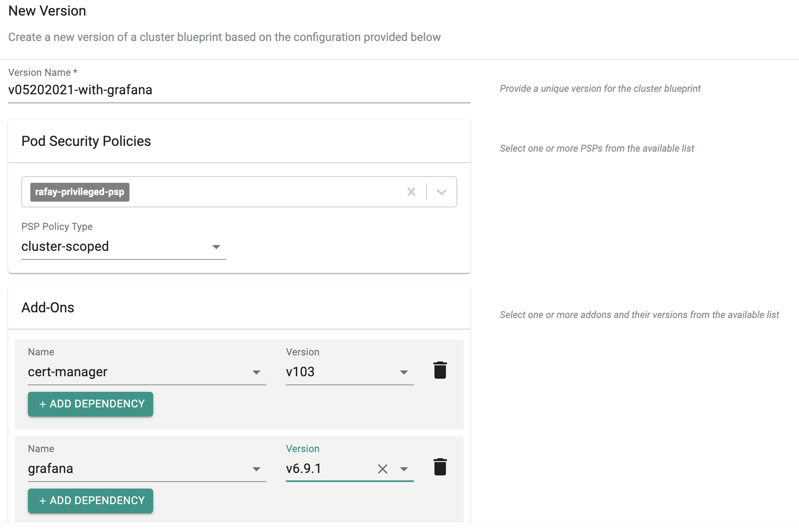This screenshot has width=799, height=532.
Task: Click the Name label above grafana
Action: (x=41, y=449)
